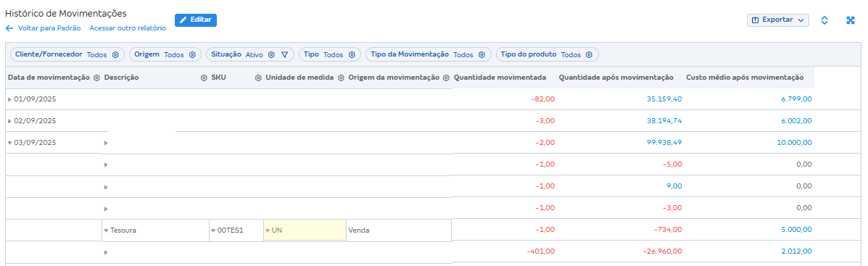Image resolution: width=868 pixels, height=266 pixels.
Task: Expand the 01/09/2025 date row
Action: [x=9, y=99]
